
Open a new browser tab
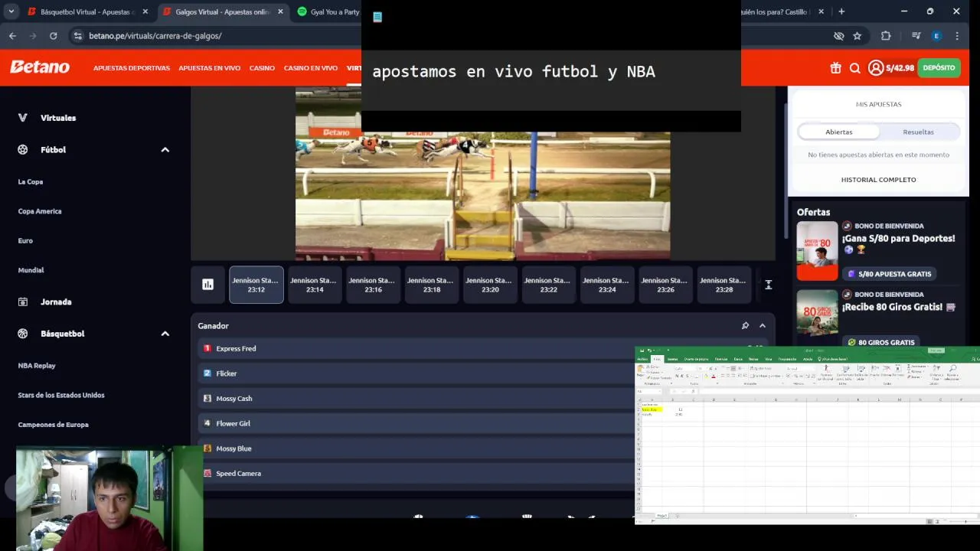[x=841, y=11]
